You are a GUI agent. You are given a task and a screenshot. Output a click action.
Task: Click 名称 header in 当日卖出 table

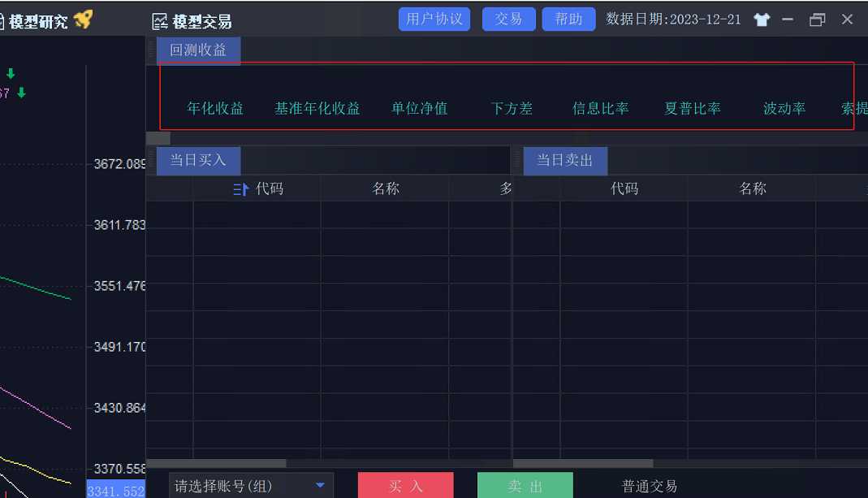753,189
